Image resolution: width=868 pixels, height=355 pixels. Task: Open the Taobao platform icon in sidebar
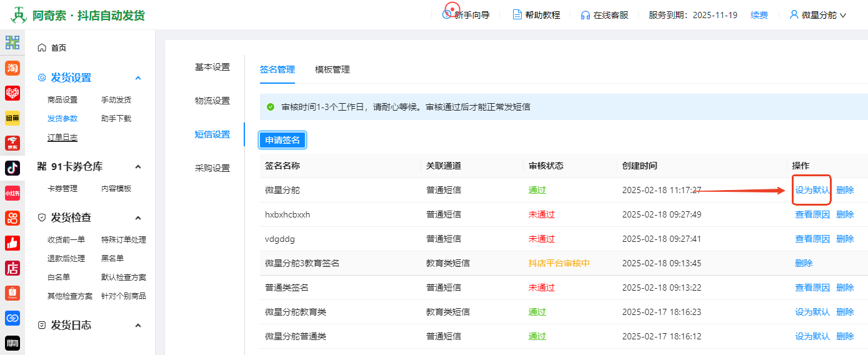tap(12, 68)
